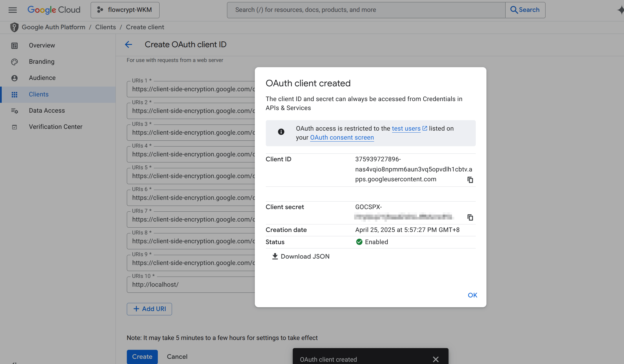Copy the Client ID to clipboard
The width and height of the screenshot is (624, 364).
[x=470, y=180]
